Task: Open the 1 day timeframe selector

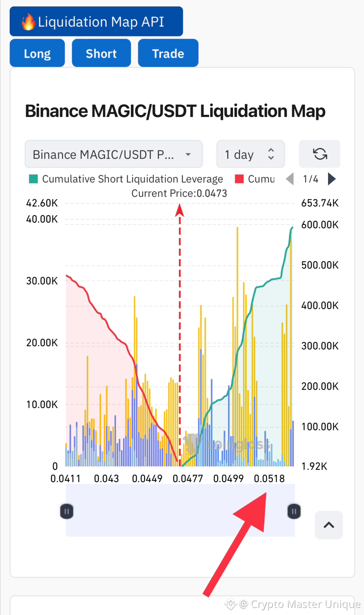Action: click(251, 154)
